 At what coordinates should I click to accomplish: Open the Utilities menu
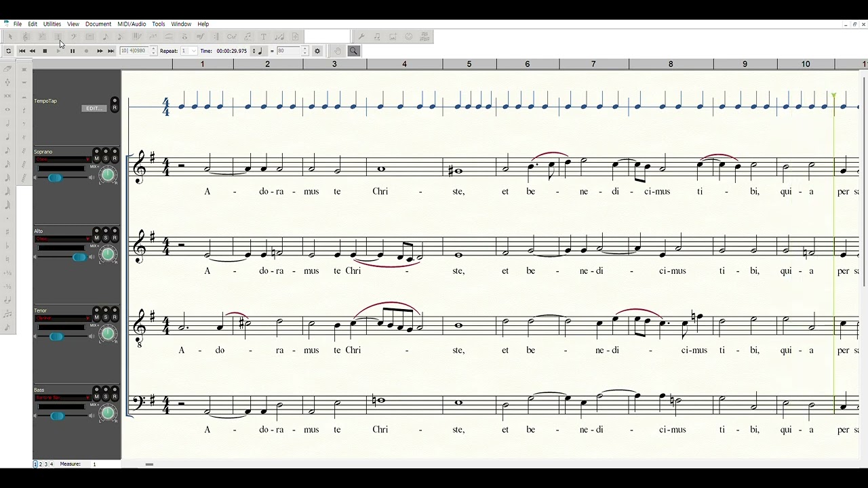point(52,24)
